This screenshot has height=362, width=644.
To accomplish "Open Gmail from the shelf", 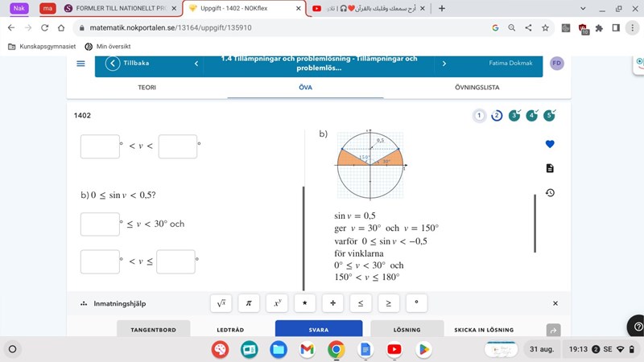I will [x=306, y=350].
